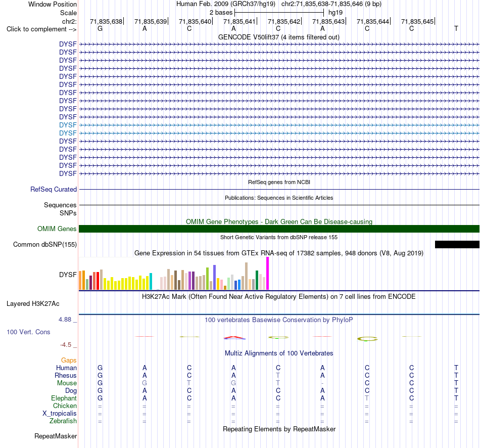This screenshot has width=480, height=448.
Task: Click the '4.88' PhyloP upper scale value
Action: point(65,319)
